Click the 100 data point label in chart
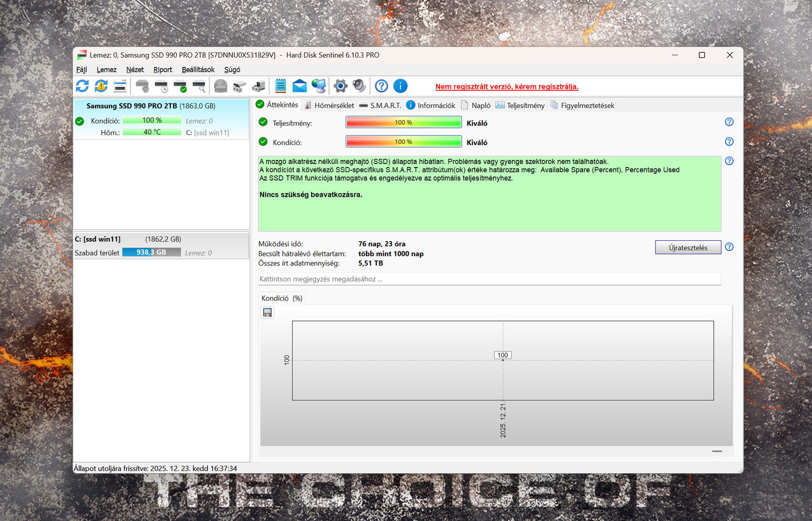The width and height of the screenshot is (812, 521). [x=503, y=355]
